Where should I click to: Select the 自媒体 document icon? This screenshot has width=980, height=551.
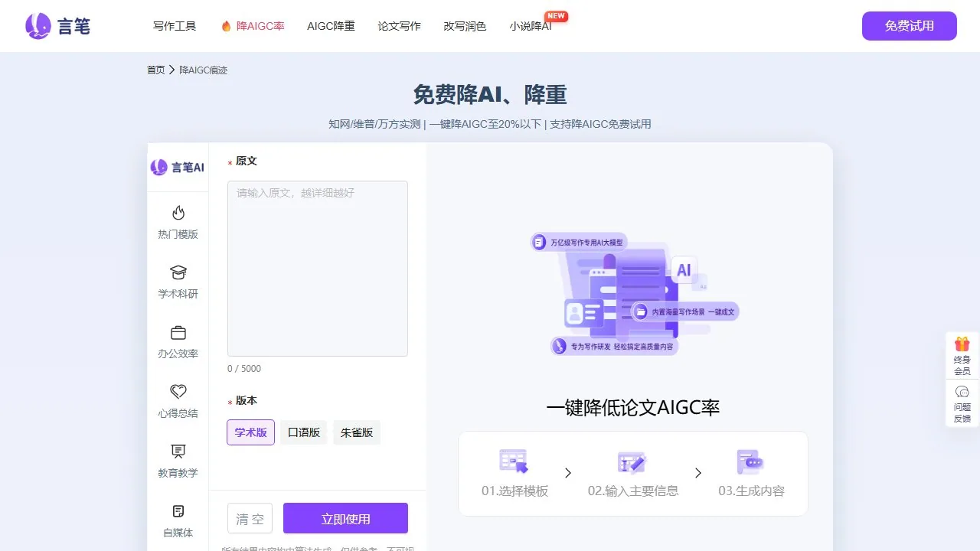pos(178,511)
